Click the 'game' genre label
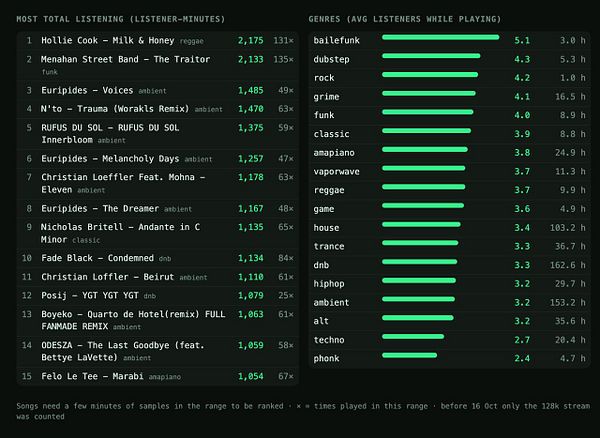This screenshot has width=600, height=438. pos(324,209)
